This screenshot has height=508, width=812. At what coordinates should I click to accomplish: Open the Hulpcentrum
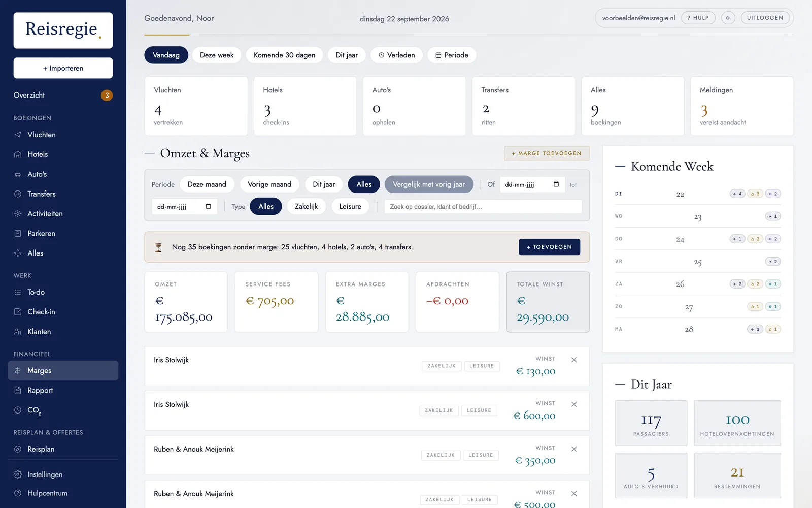[63, 493]
